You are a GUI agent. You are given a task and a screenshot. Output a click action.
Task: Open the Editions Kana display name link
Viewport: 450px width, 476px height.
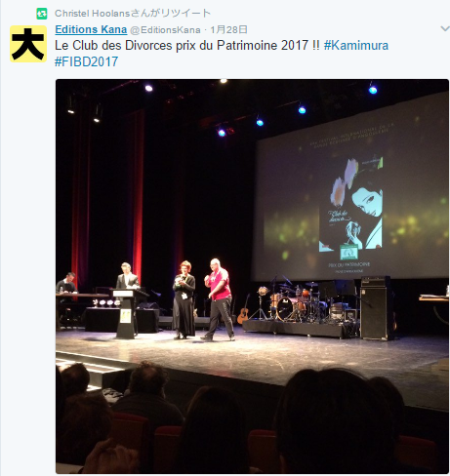click(x=91, y=29)
